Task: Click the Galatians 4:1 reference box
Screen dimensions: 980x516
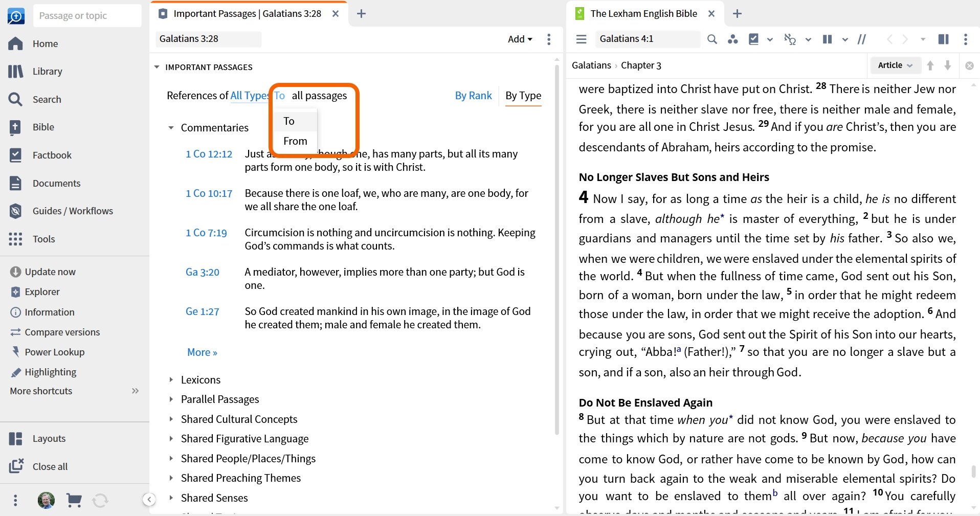Action: [x=648, y=39]
